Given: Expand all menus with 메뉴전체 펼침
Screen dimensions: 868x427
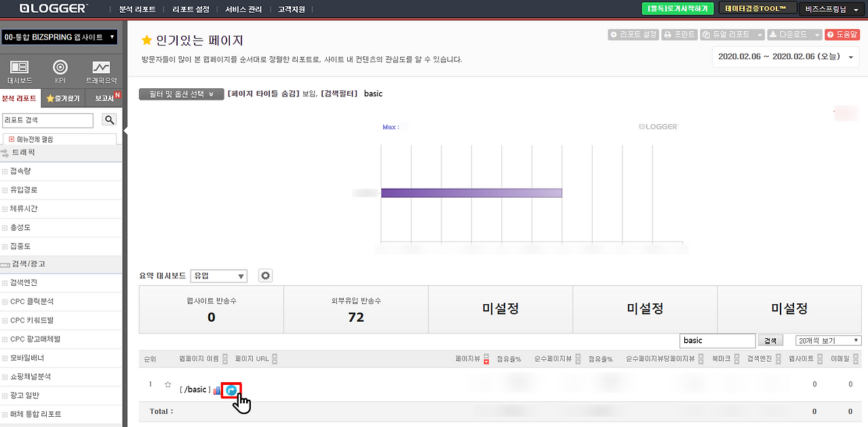Looking at the screenshot, I should 31,139.
